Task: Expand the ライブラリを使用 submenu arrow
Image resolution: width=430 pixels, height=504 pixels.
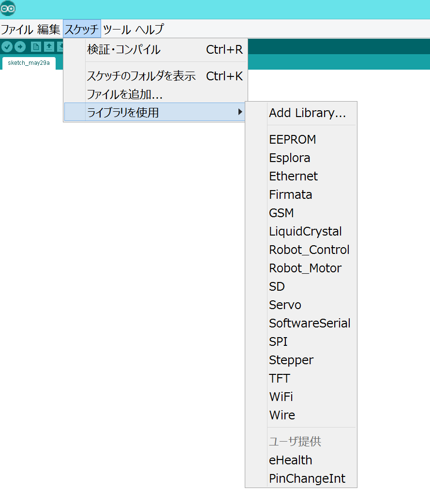Action: tap(240, 111)
